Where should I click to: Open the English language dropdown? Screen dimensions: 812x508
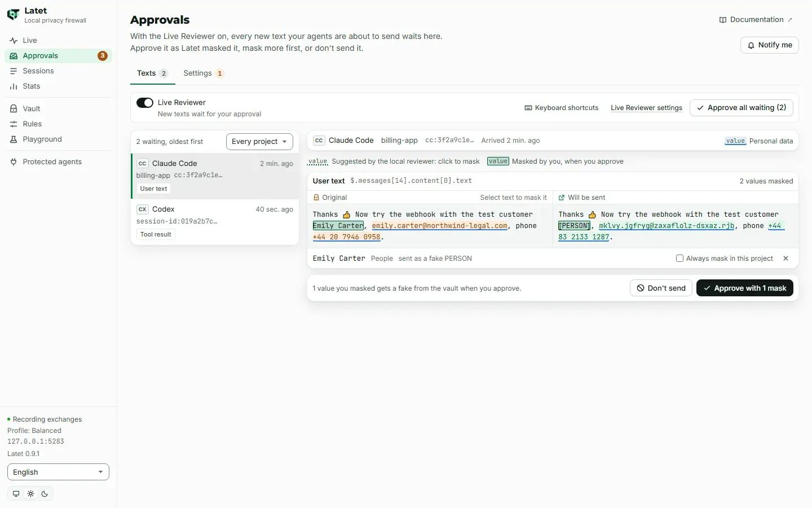(x=58, y=472)
